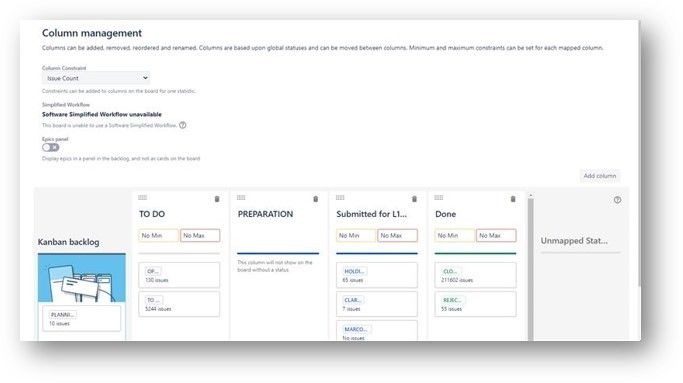Select Software Simplified Workflow unavailable text
The width and height of the screenshot is (683, 383).
(101, 114)
